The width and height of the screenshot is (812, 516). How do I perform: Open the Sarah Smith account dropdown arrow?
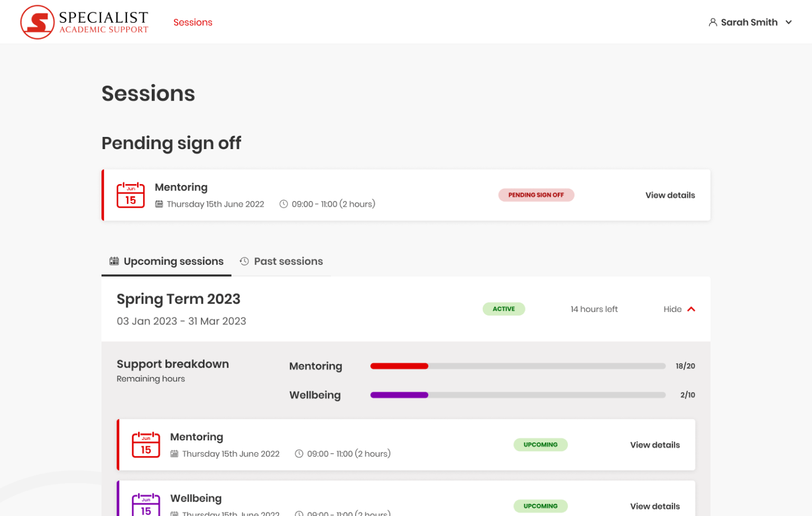click(x=789, y=22)
